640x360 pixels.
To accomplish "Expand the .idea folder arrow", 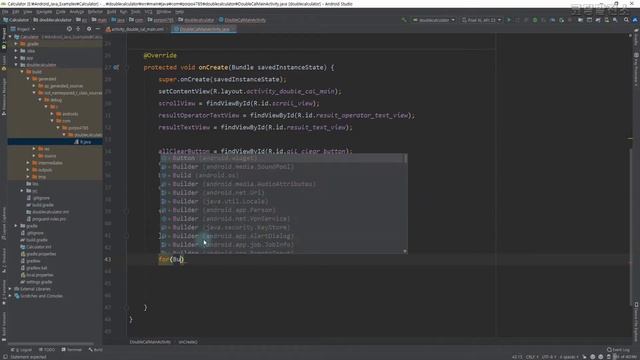I will click(16, 51).
